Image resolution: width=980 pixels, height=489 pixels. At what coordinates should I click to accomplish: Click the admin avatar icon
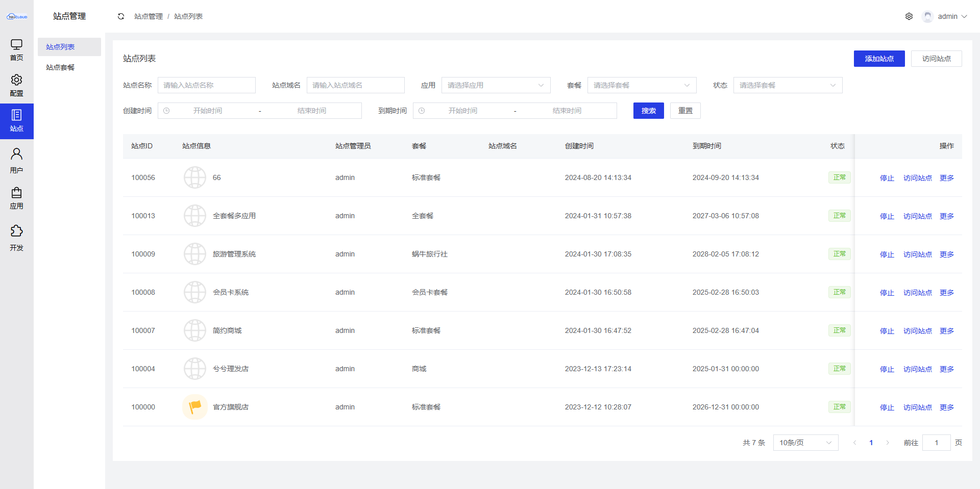coord(927,16)
